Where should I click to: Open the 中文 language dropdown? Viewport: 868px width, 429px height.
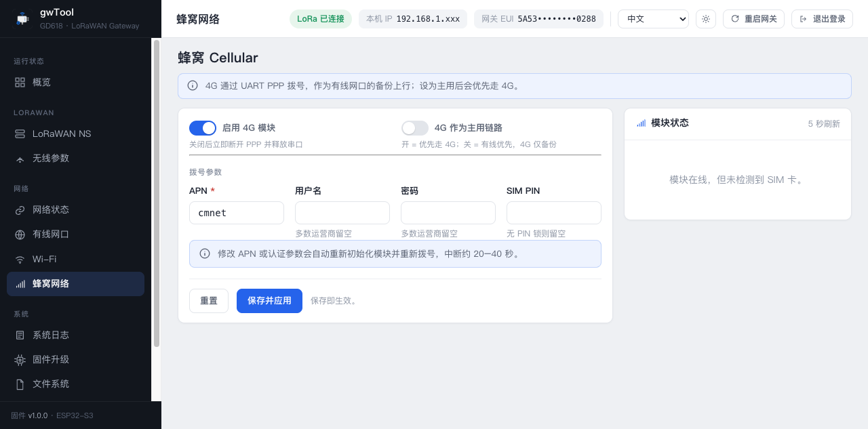tap(653, 19)
